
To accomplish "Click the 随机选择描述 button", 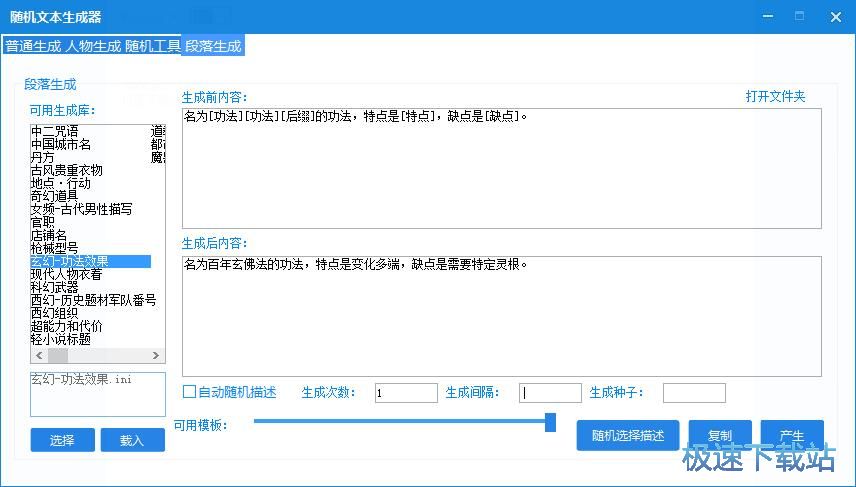I will [628, 436].
